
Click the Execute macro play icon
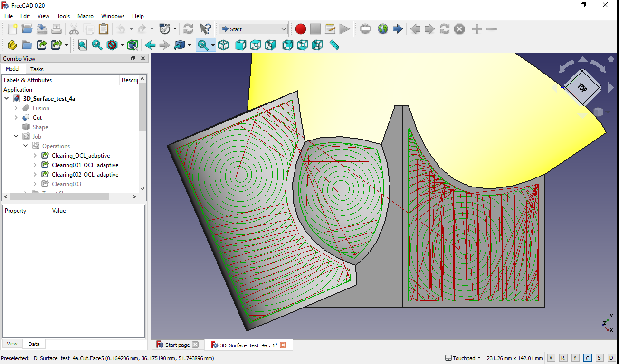(x=345, y=29)
